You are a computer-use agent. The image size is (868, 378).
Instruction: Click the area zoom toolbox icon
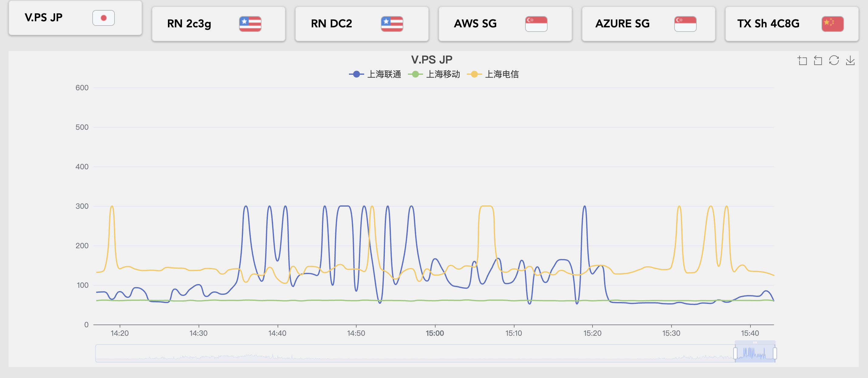coord(802,61)
